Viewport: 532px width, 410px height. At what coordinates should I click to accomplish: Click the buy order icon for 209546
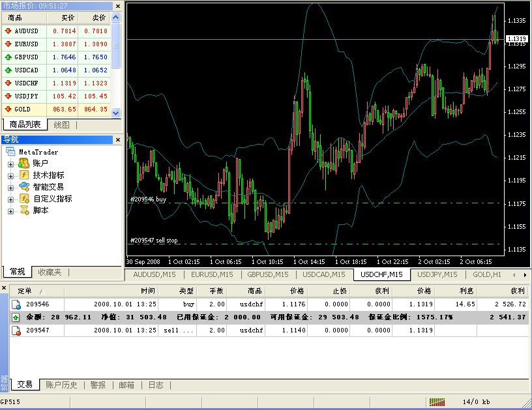click(x=16, y=304)
